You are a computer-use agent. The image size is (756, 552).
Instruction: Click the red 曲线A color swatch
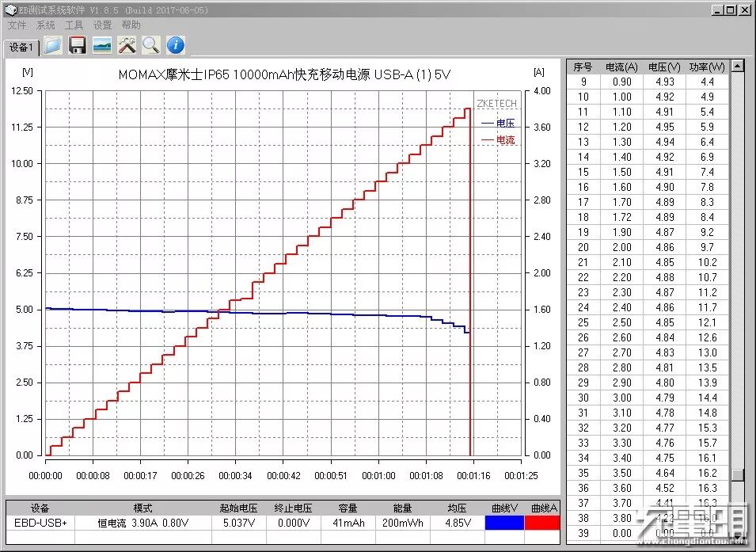(x=542, y=523)
